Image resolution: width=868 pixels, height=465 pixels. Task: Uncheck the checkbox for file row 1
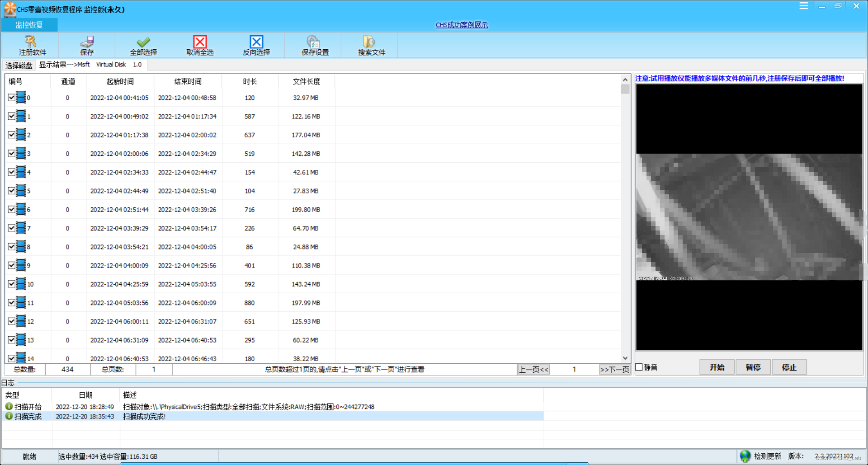[x=11, y=116]
